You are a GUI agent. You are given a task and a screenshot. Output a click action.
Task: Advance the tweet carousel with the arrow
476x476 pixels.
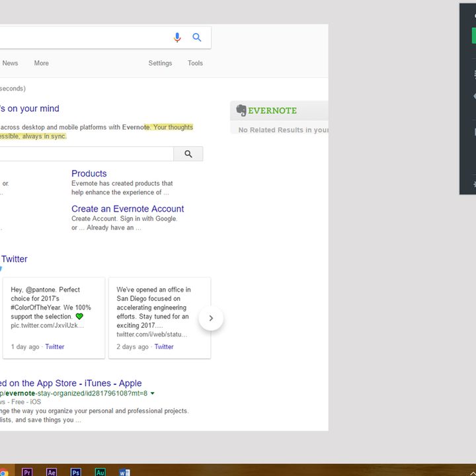tap(211, 318)
